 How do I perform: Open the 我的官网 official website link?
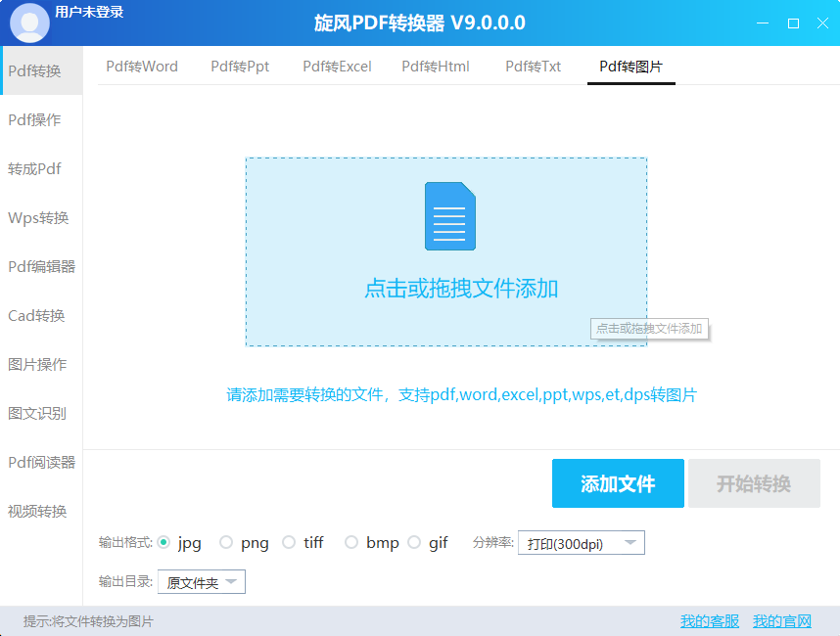tap(782, 621)
